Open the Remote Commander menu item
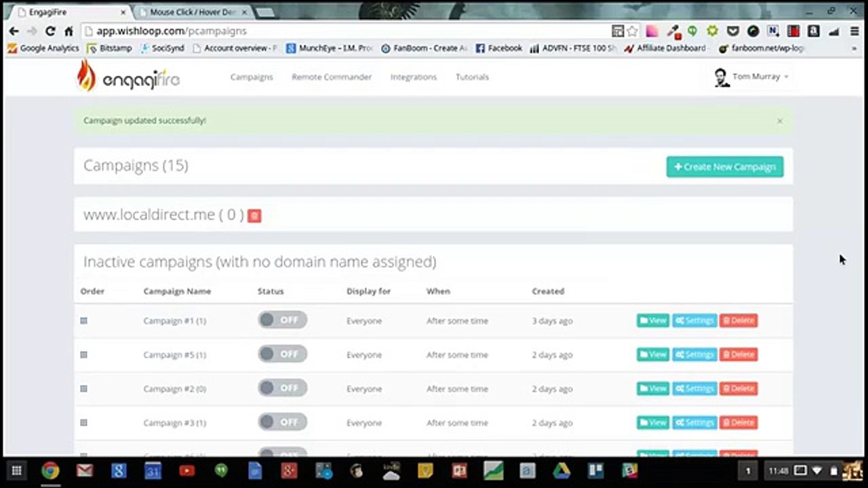This screenshot has height=488, width=868. [x=332, y=77]
